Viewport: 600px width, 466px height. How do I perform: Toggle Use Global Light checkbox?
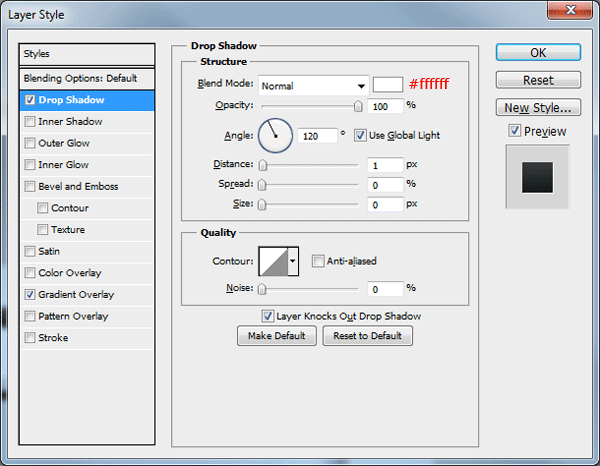coord(360,135)
